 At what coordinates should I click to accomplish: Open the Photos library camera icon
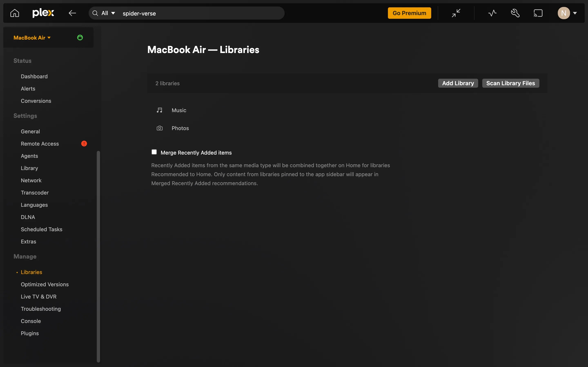click(x=159, y=128)
